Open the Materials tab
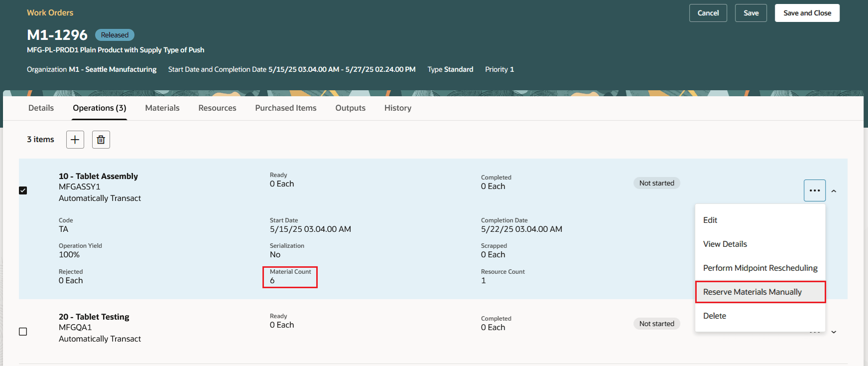The height and width of the screenshot is (366, 868). point(162,108)
